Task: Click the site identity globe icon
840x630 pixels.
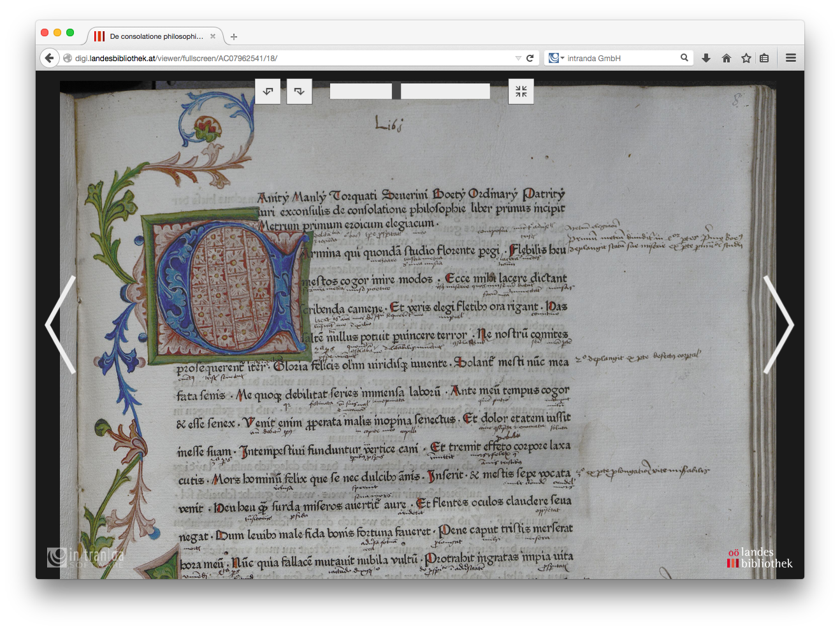Action: point(68,58)
